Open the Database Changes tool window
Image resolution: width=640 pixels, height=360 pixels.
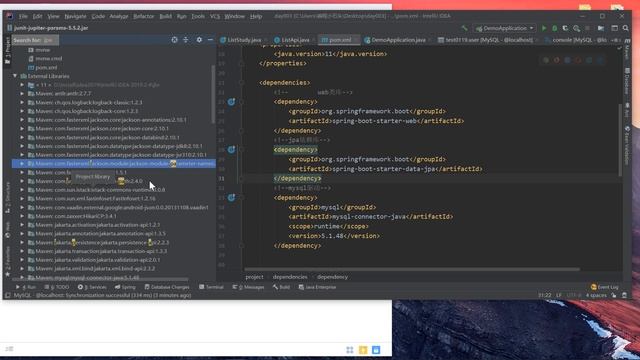[x=167, y=287]
